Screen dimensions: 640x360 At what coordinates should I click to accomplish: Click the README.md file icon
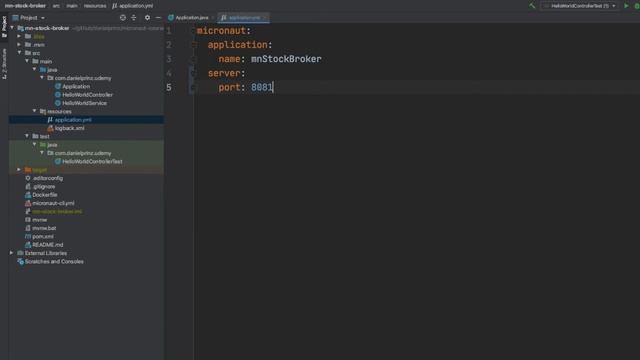tap(28, 245)
